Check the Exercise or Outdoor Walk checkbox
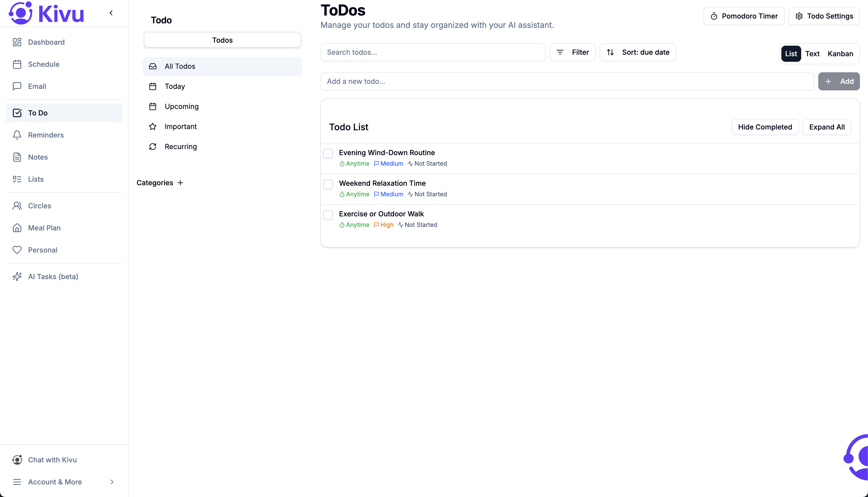This screenshot has width=868, height=497. pyautogui.click(x=328, y=215)
